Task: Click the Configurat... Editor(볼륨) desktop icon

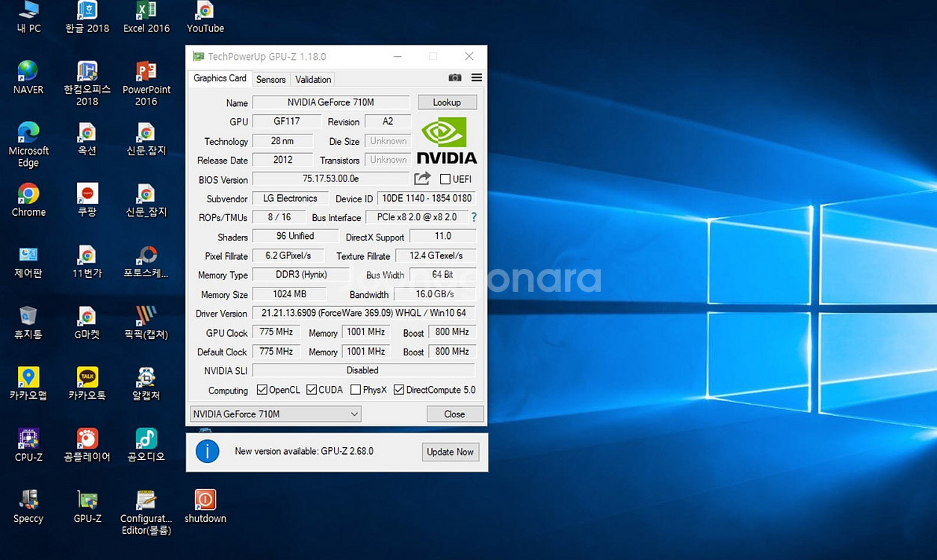Action: (146, 512)
